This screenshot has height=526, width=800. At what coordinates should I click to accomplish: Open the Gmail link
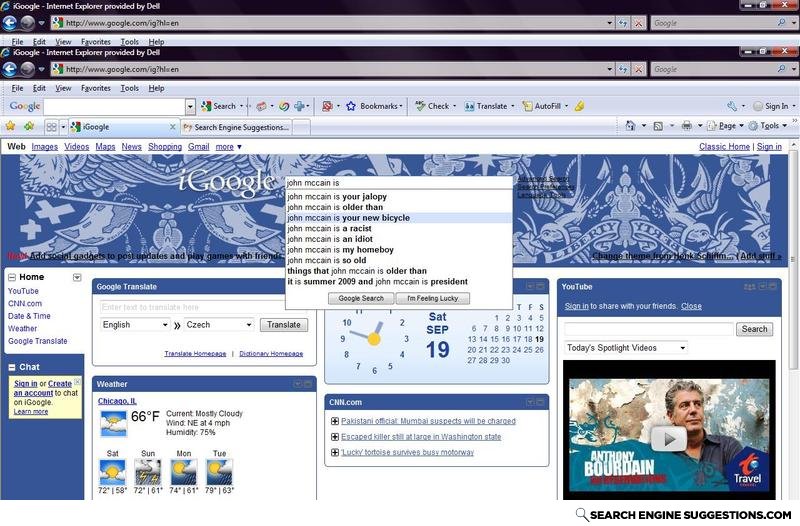[x=198, y=147]
